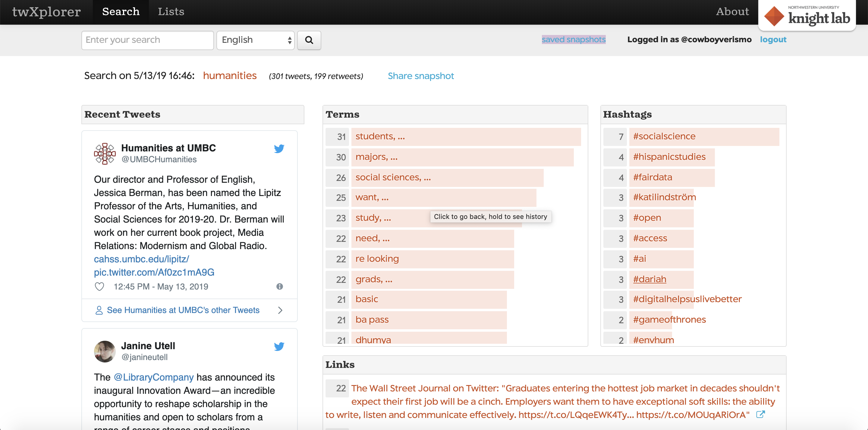Open cahss.umbc.edu/lipitz/ link

click(141, 259)
